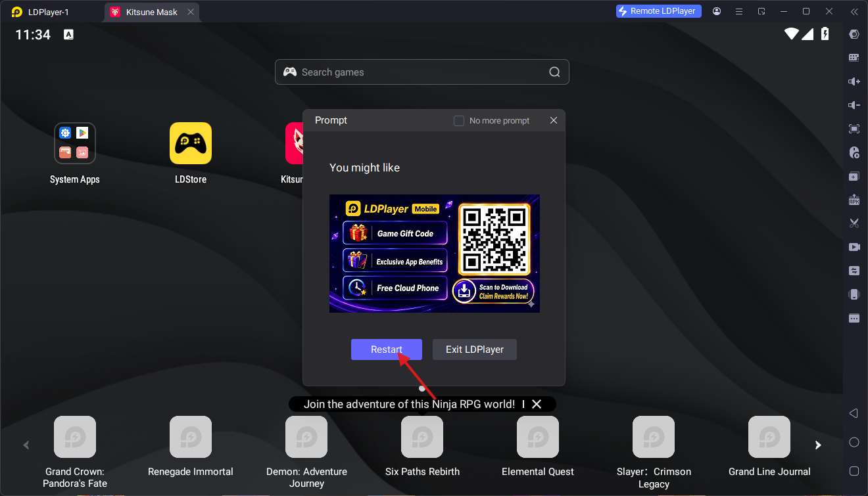Toggle fullscreen mode in the sidebar
Image resolution: width=868 pixels, height=496 pixels.
point(854,129)
